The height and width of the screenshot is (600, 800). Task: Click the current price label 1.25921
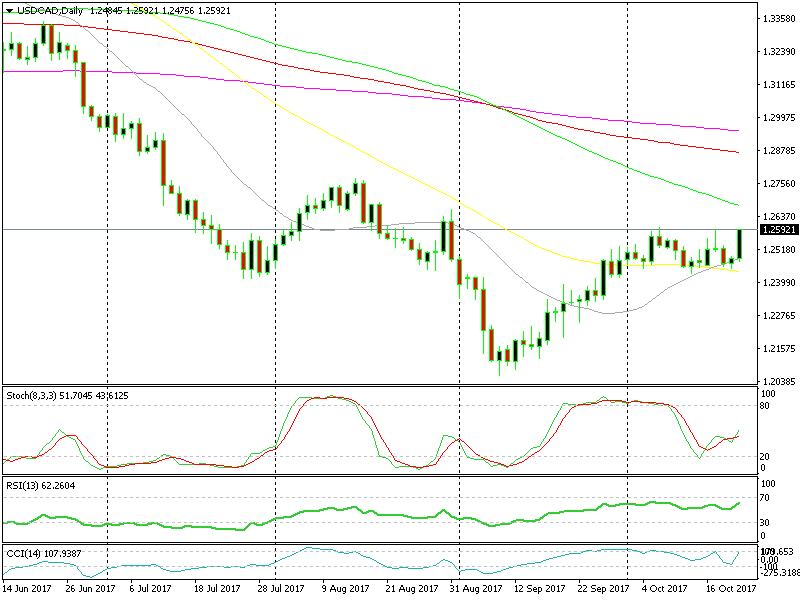tap(779, 230)
